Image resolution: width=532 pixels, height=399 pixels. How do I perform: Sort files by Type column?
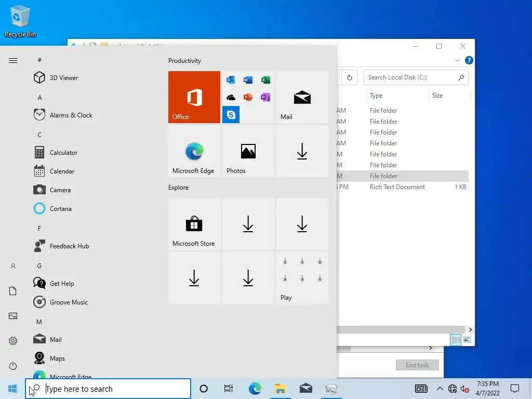coord(397,96)
